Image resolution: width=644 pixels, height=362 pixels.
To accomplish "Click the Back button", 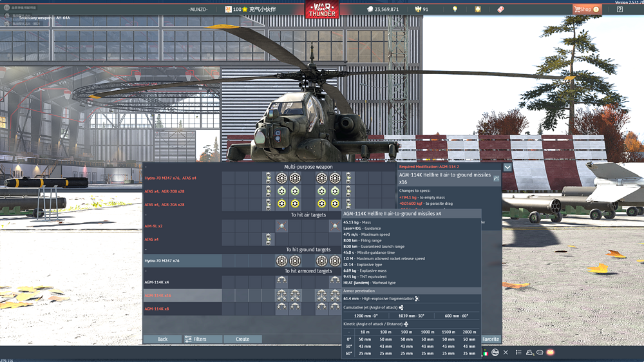I will tap(162, 339).
